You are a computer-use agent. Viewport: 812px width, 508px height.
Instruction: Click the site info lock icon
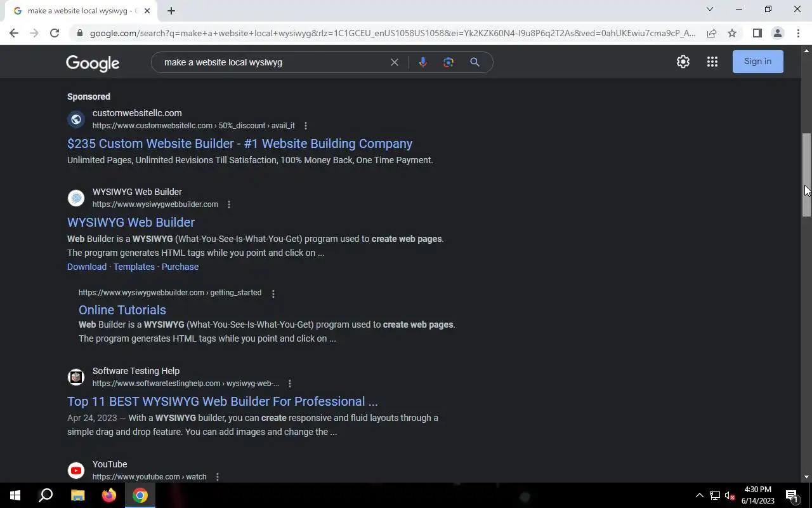point(80,33)
